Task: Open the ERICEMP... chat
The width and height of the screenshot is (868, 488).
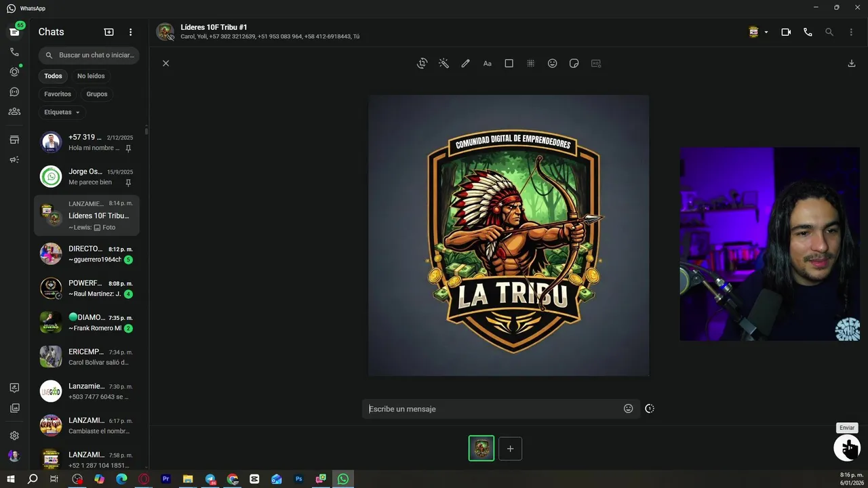Action: click(87, 357)
